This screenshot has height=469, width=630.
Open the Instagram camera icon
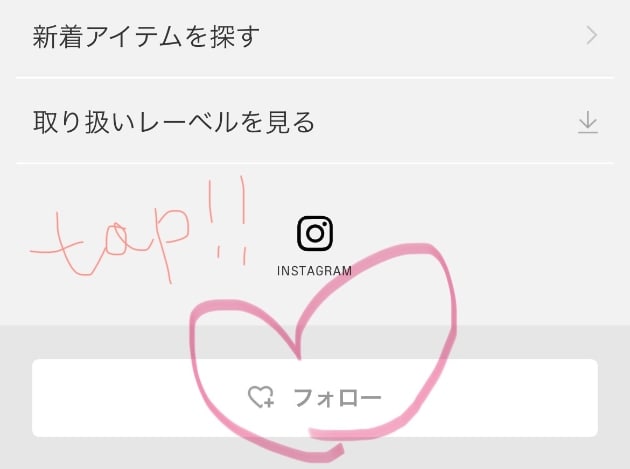pos(315,233)
